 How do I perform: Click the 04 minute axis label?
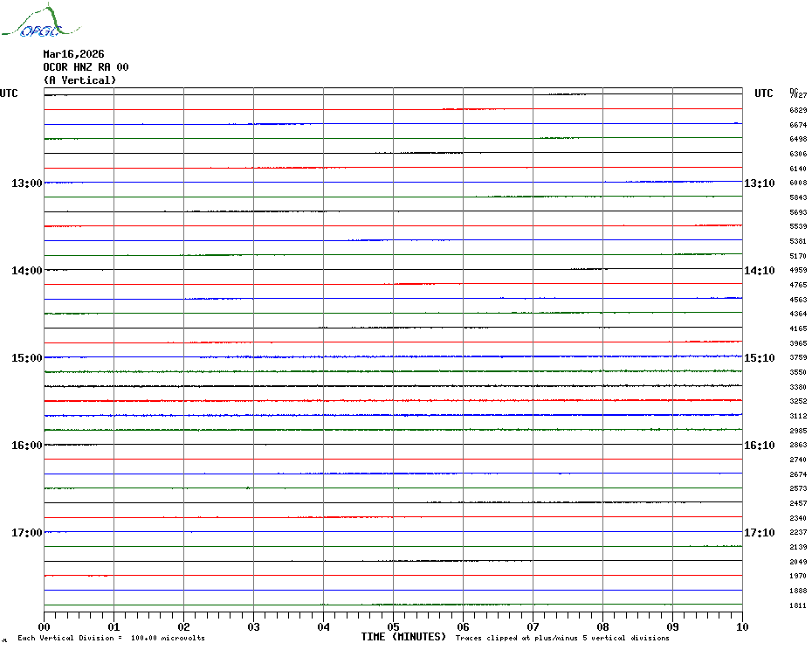(324, 627)
